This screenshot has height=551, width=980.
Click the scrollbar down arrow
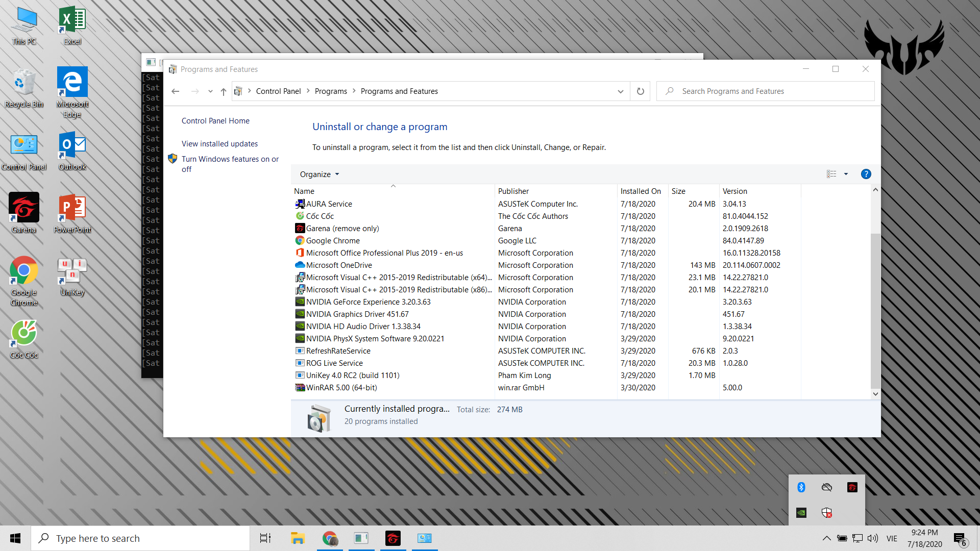point(875,394)
